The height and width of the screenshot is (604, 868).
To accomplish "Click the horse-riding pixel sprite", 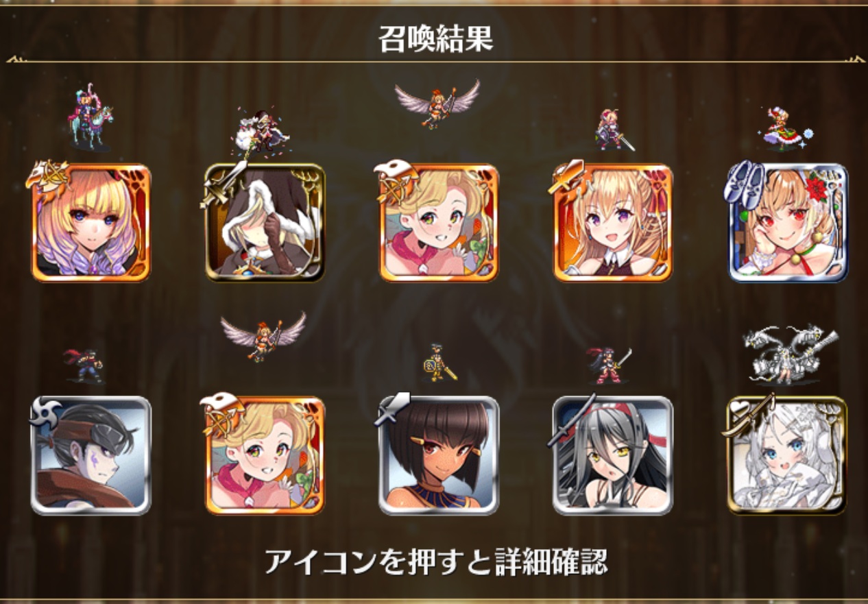I will point(89,117).
